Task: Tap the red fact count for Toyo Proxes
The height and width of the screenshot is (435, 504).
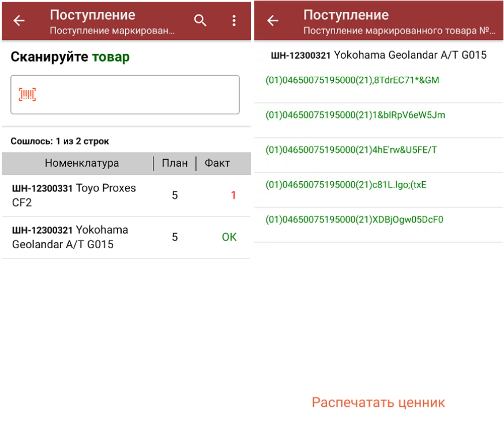Action: point(233,196)
